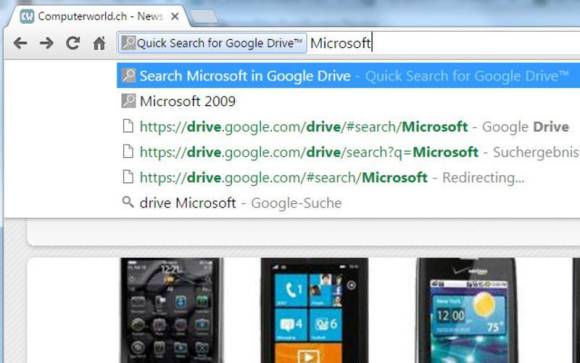Click page icon of the Google Drive URL suggestion
This screenshot has width=580, height=363.
pyautogui.click(x=128, y=126)
